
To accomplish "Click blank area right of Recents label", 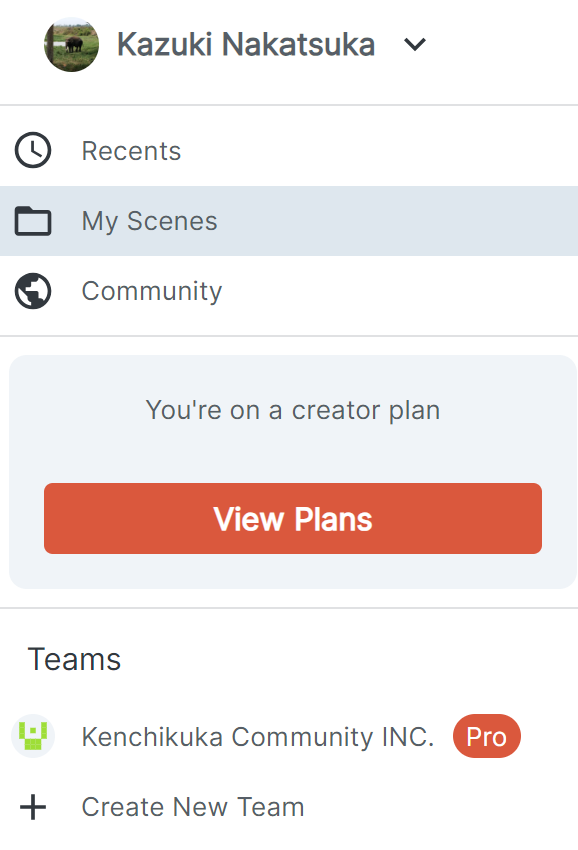I will (380, 151).
